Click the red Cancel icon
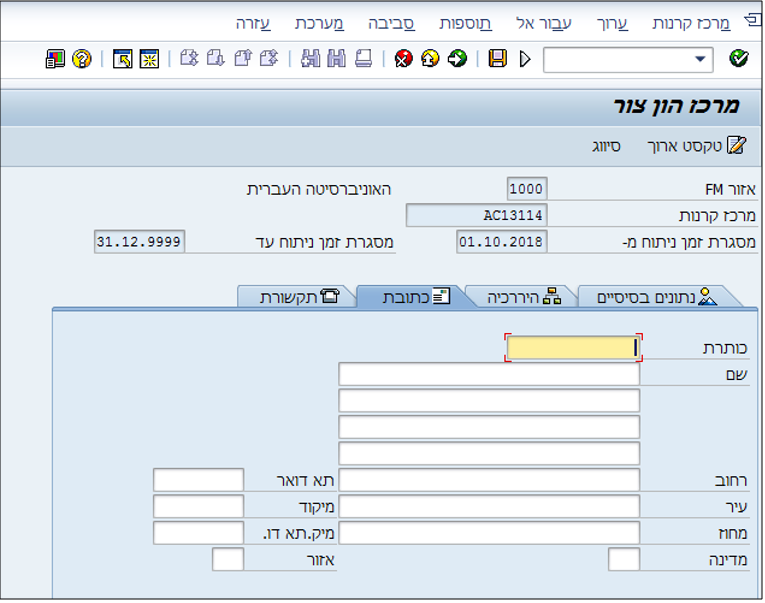 click(403, 59)
